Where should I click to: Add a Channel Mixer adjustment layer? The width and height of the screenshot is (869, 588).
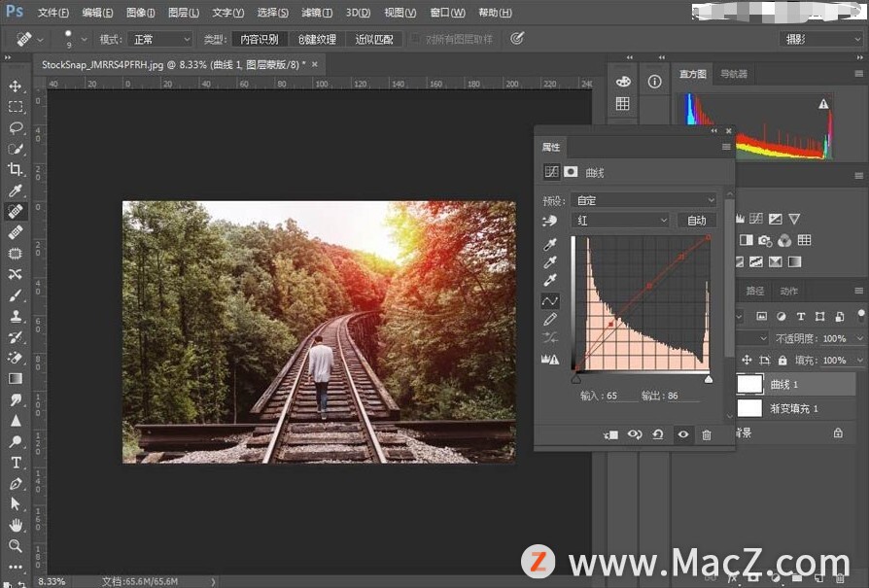click(784, 240)
